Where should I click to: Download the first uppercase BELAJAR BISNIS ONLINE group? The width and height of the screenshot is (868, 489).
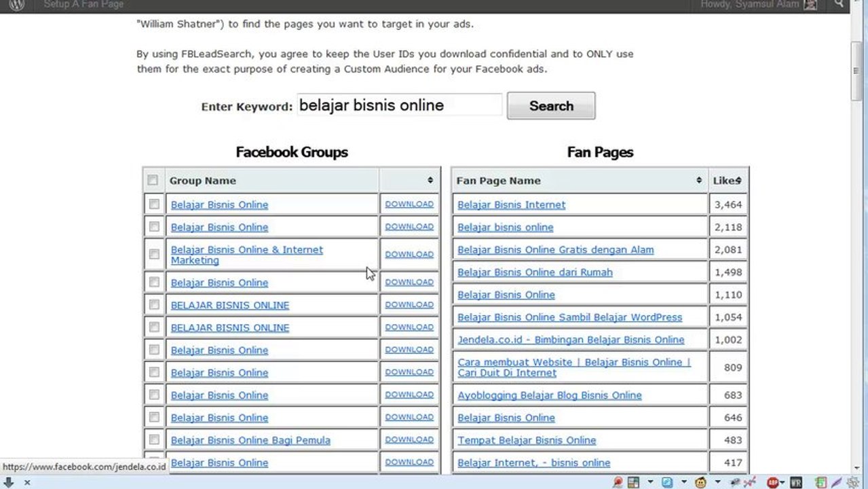coord(409,304)
